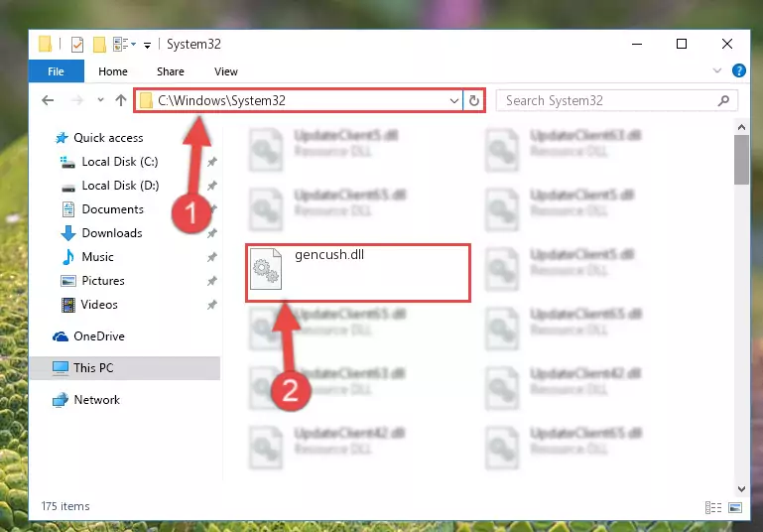This screenshot has height=532, width=763.
Task: Click the vertical scrollbar thumb
Action: point(741,160)
